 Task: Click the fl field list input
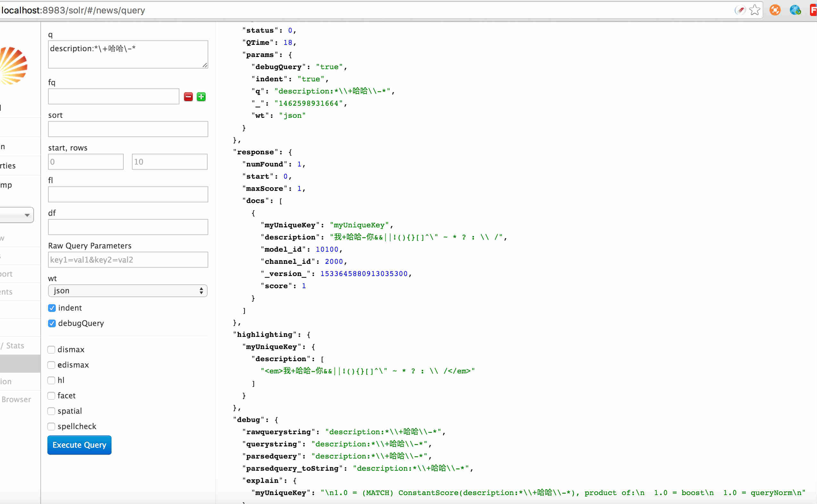[x=128, y=194]
